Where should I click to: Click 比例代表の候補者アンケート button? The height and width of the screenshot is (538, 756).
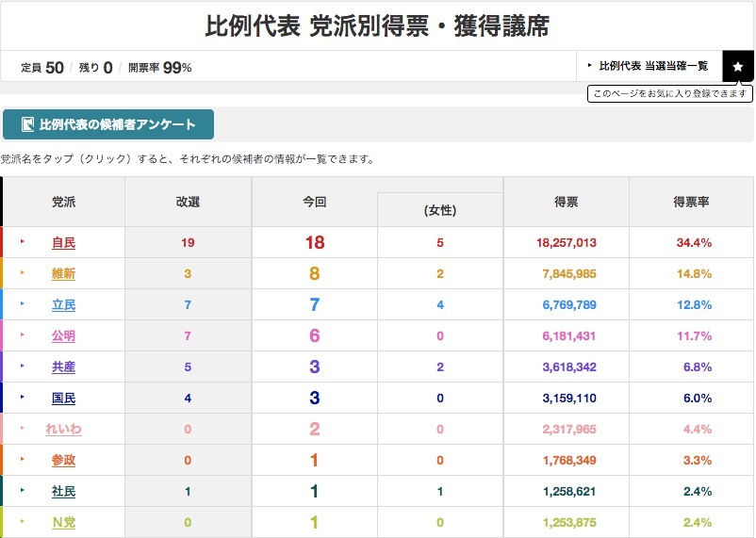coord(108,124)
